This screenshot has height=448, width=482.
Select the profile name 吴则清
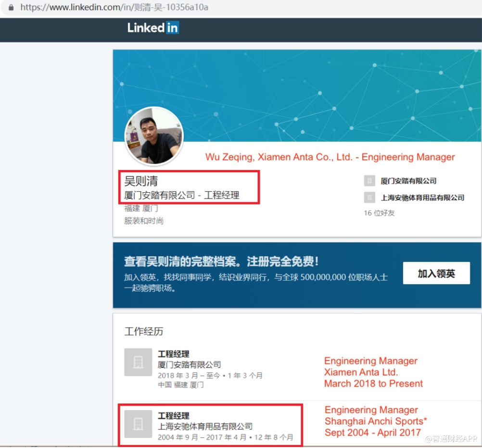pyautogui.click(x=141, y=181)
